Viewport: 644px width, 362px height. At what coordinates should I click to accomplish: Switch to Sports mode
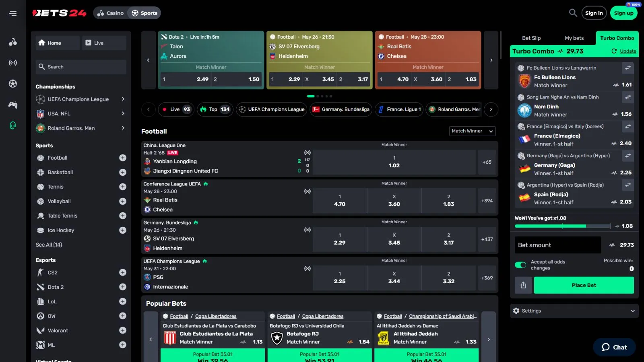pos(144,13)
